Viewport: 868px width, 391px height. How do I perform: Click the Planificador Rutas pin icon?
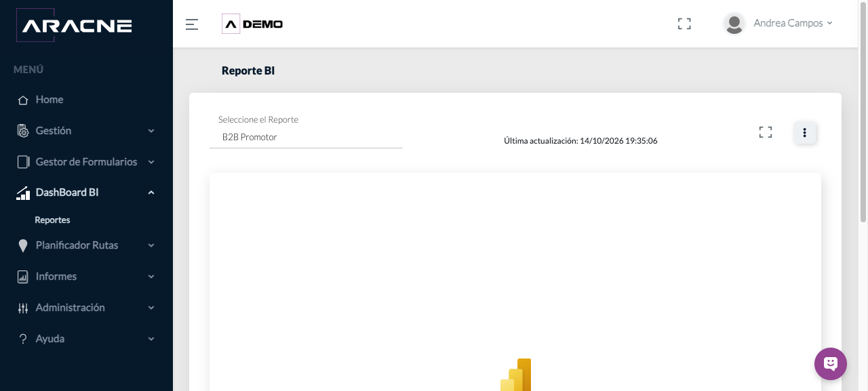tap(23, 246)
